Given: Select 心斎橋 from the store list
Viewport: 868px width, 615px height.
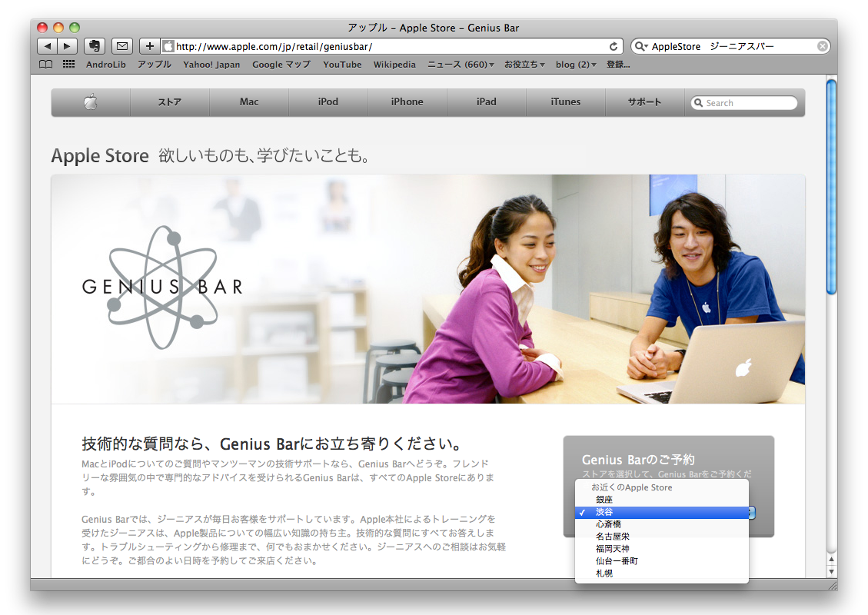Looking at the screenshot, I should pyautogui.click(x=662, y=524).
